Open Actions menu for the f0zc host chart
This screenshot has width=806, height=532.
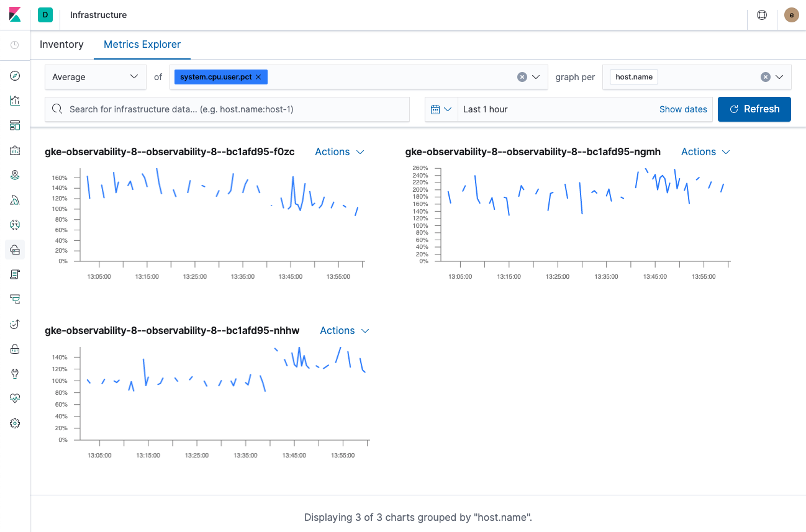coord(339,151)
